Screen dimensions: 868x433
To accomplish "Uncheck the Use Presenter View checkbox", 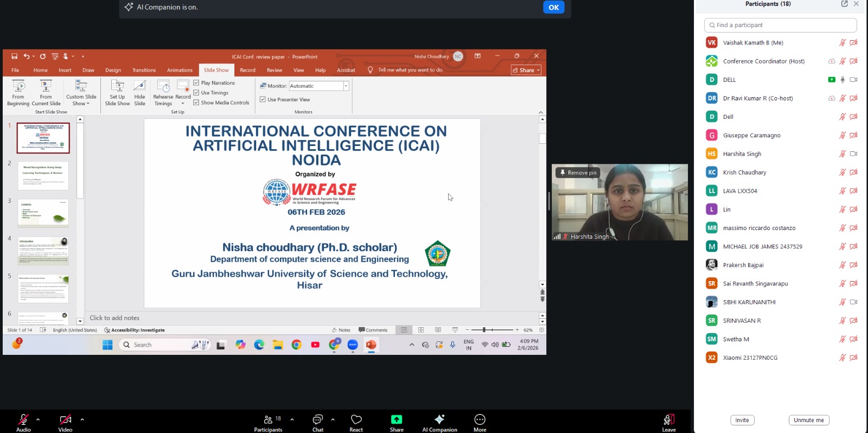I will tap(263, 99).
